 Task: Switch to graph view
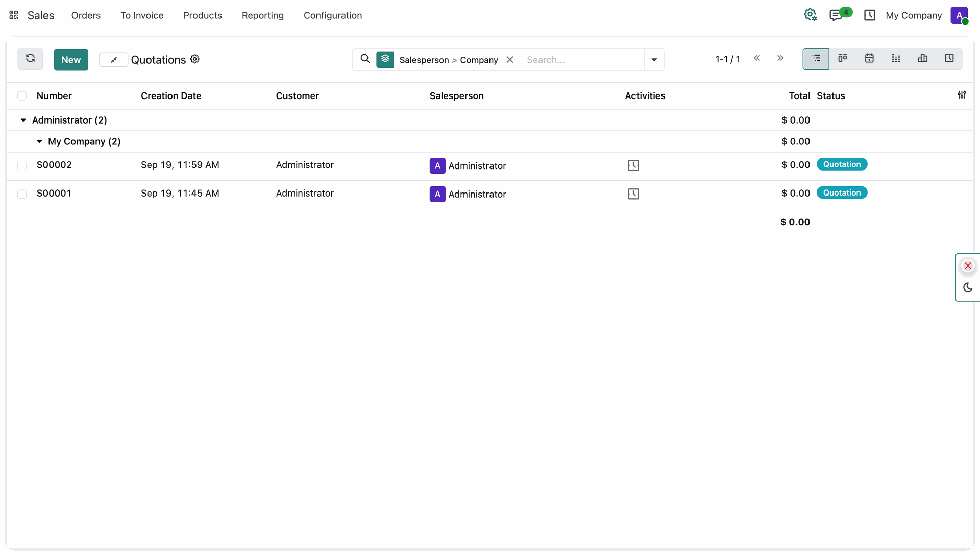pos(922,59)
